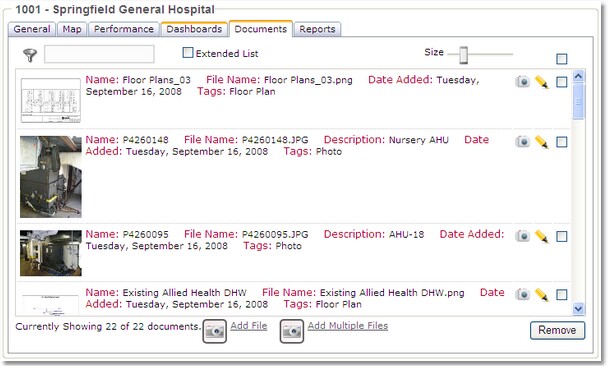Viewport: 608px width, 368px height.
Task: Switch to the Performance tab
Action: pyautogui.click(x=124, y=29)
